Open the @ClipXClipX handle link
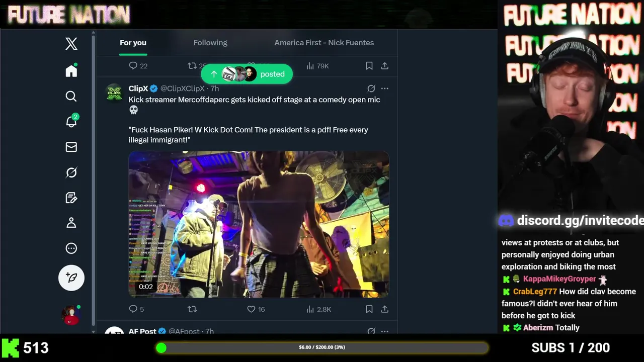The image size is (644, 362). click(x=182, y=88)
